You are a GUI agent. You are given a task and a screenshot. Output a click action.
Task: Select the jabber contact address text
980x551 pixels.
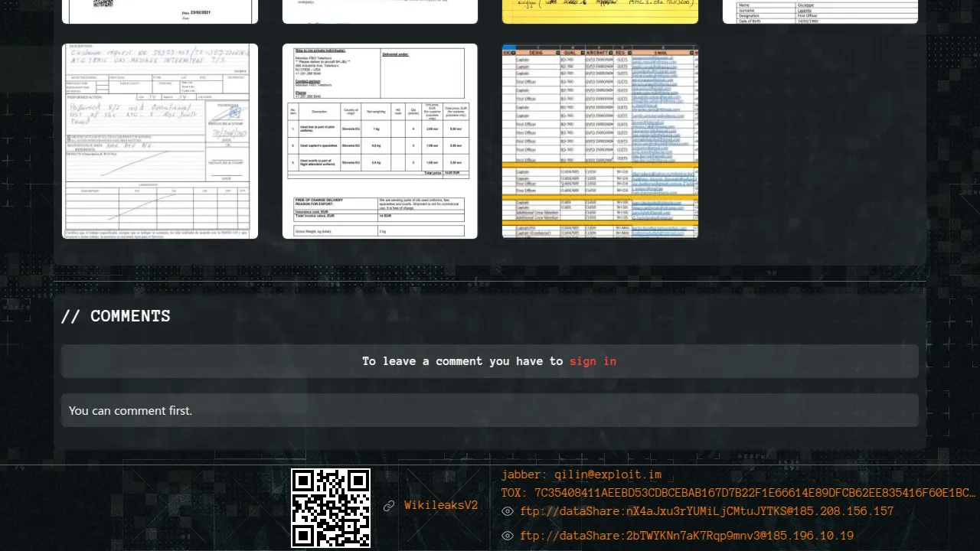pyautogui.click(x=581, y=474)
